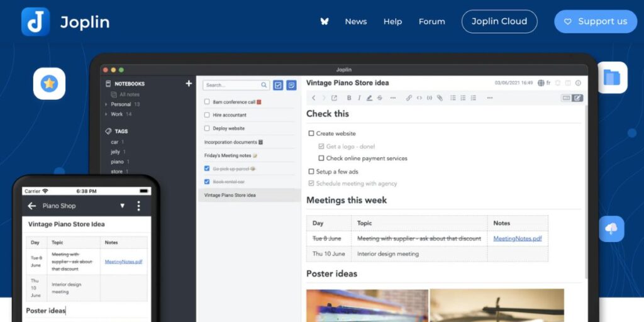Viewport: 644px width, 322px height.
Task: Open the Help page
Action: [392, 22]
